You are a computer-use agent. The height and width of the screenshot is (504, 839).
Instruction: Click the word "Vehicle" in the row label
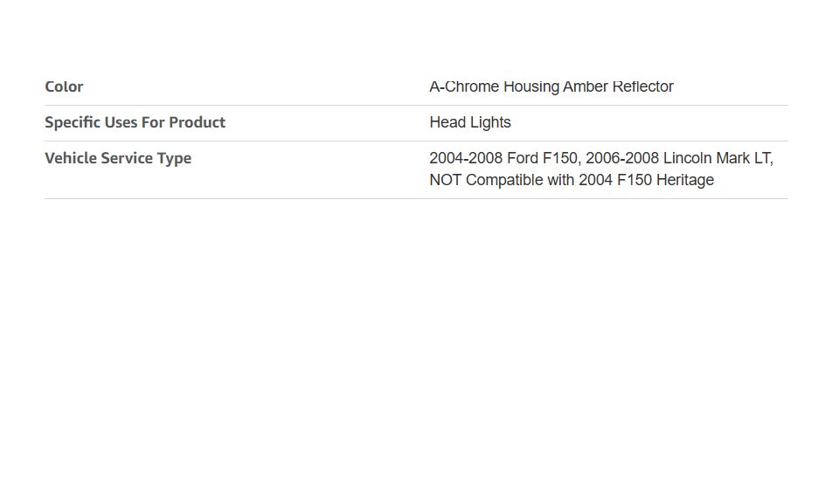coord(73,158)
